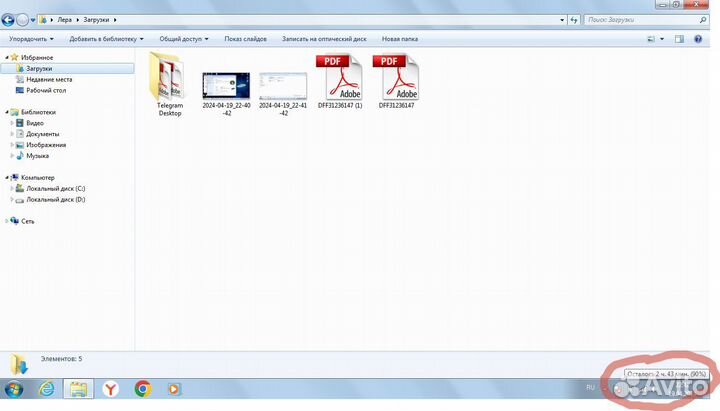Toggle the preview pane button

(x=679, y=39)
